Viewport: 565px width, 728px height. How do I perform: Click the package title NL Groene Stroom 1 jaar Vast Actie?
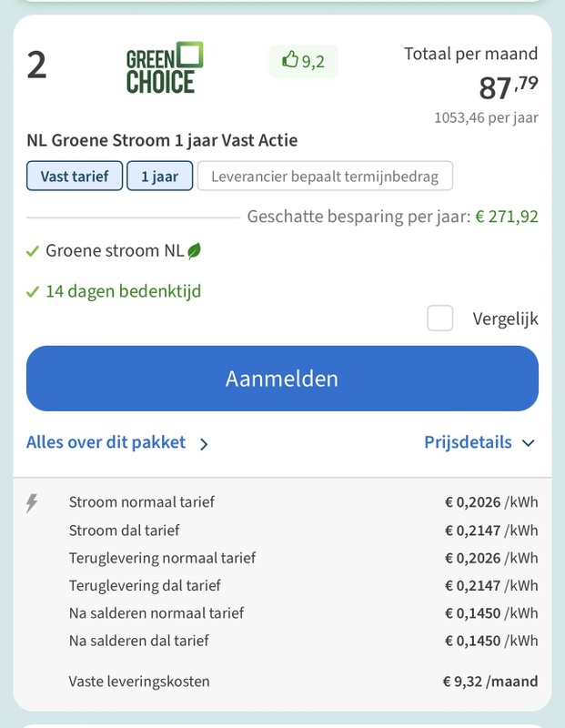162,140
